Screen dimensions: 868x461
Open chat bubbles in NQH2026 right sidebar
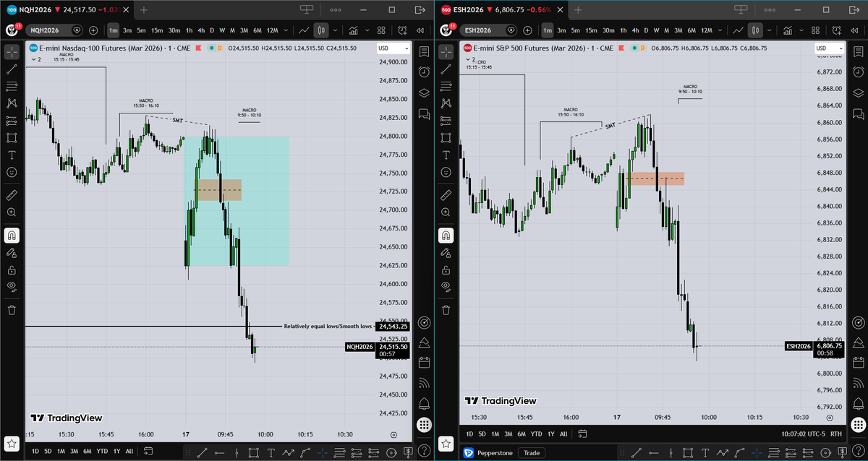pyautogui.click(x=424, y=114)
